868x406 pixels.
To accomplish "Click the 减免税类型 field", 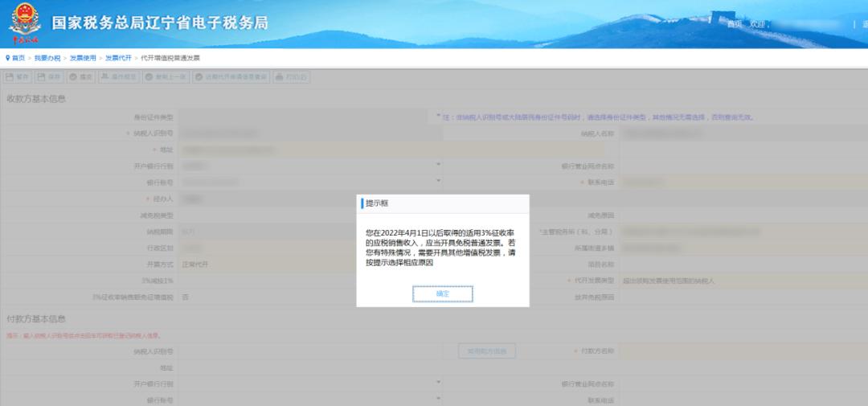I will click(268, 215).
